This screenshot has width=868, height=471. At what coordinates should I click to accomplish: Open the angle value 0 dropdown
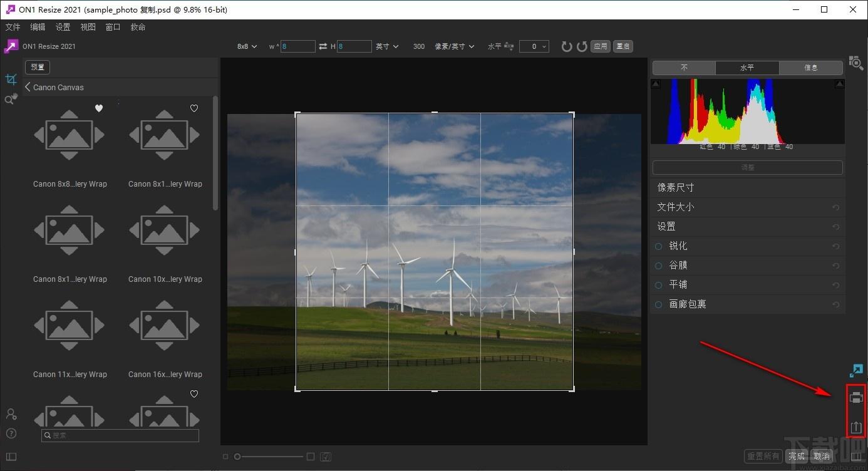pyautogui.click(x=534, y=46)
